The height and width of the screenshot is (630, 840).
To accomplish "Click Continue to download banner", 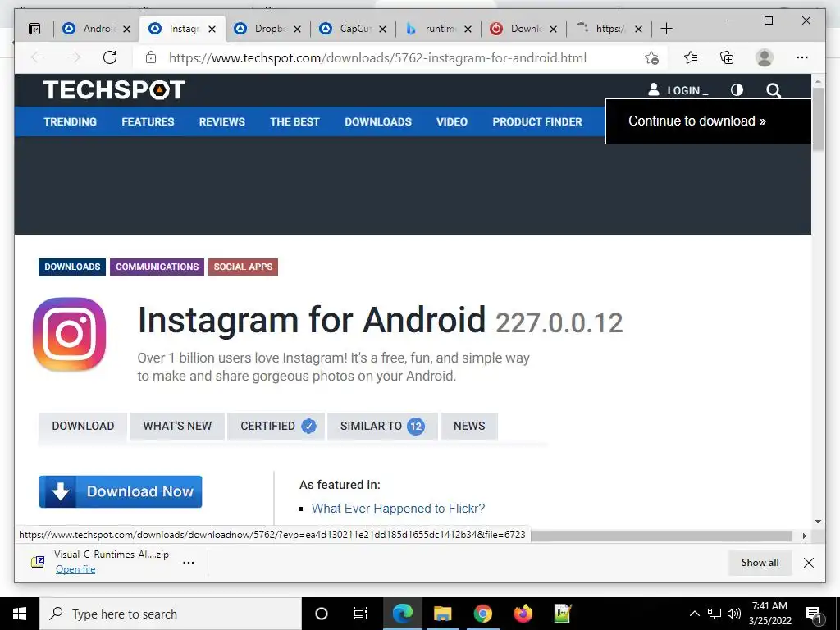I will [x=708, y=121].
